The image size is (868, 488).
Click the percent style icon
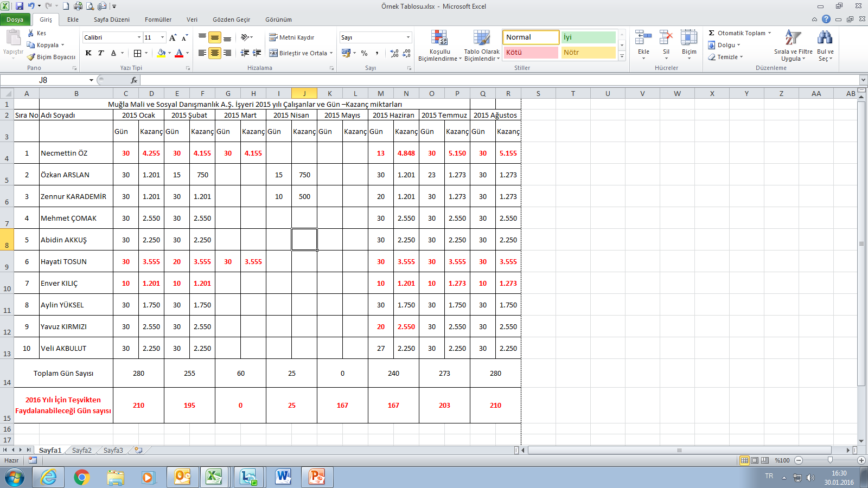pyautogui.click(x=365, y=53)
